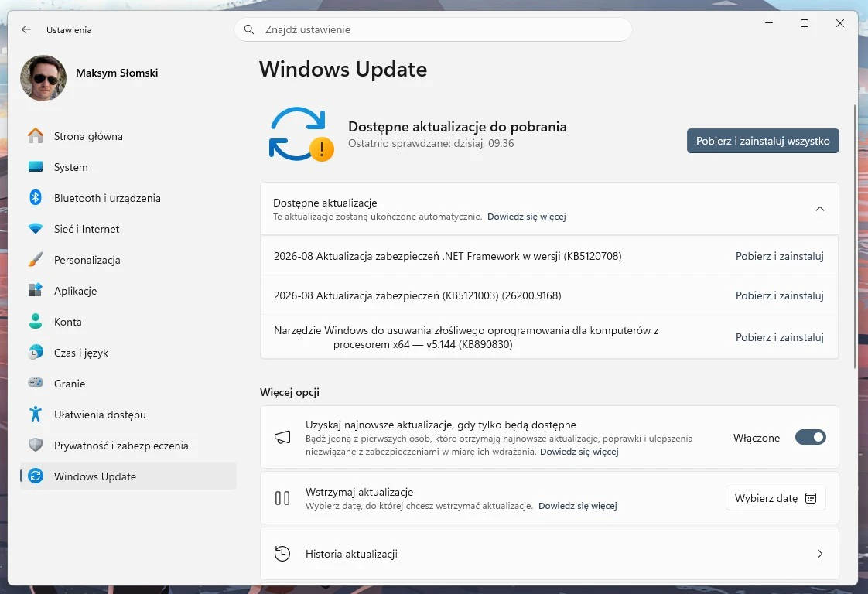This screenshot has height=594, width=868.
Task: Click the vertical scrollbar of the settings page
Action: pyautogui.click(x=856, y=235)
